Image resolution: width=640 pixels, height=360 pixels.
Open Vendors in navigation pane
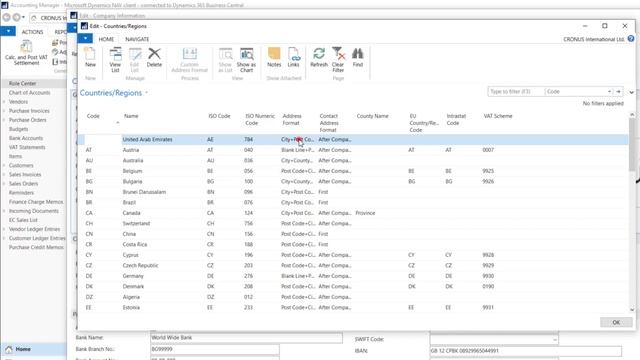[18, 102]
